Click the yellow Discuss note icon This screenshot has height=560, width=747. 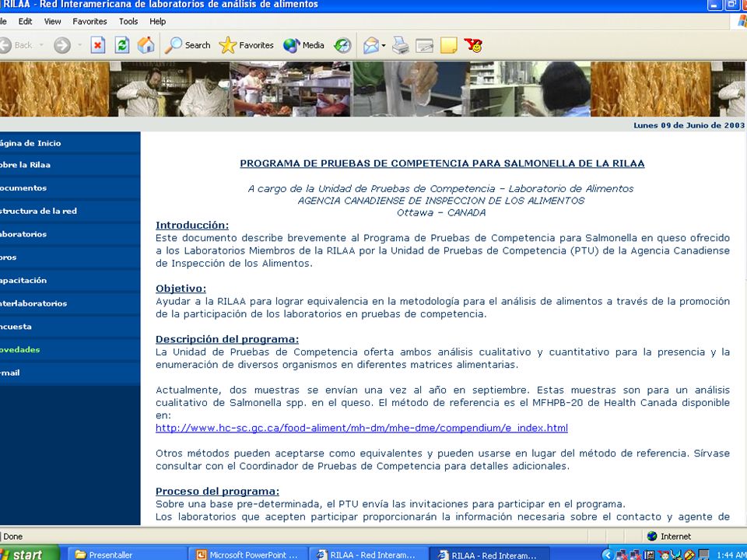[448, 46]
